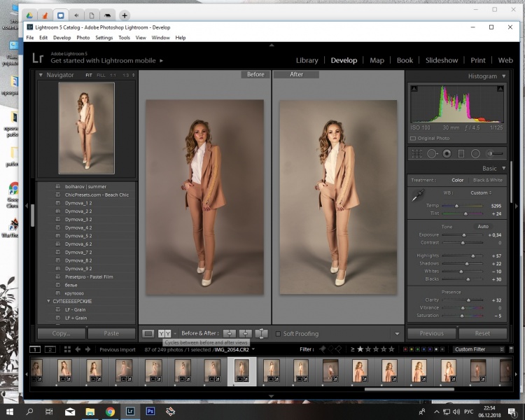This screenshot has height=420, width=525.
Task: Open Lightroom from Windows taskbar
Action: click(x=130, y=412)
